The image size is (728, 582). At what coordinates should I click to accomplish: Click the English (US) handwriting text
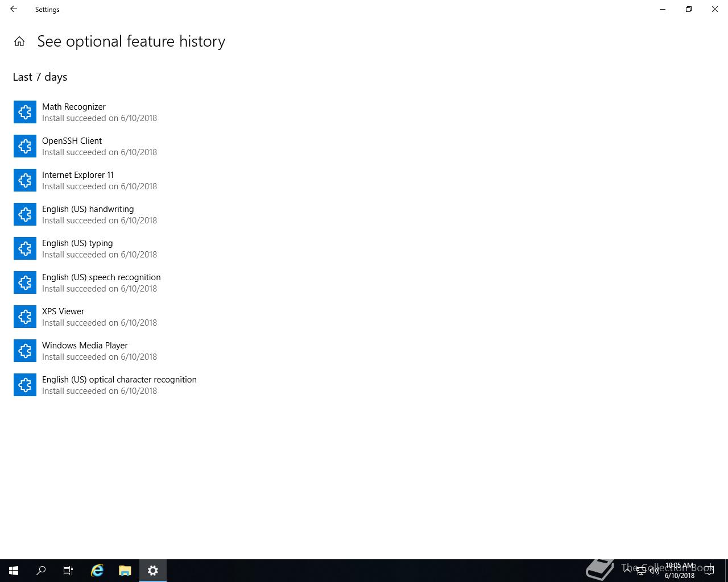[88, 209]
